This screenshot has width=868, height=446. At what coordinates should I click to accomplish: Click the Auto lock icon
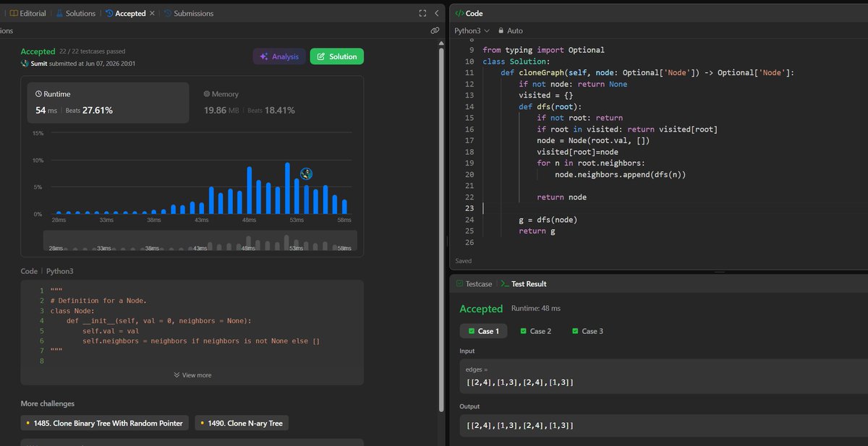tap(500, 31)
